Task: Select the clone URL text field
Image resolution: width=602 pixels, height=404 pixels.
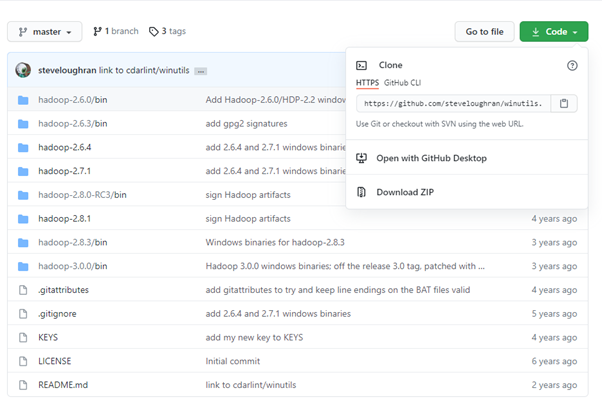Action: point(453,104)
